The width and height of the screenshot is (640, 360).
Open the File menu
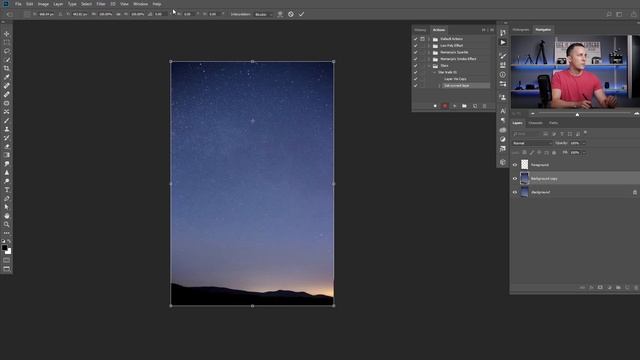[18, 4]
